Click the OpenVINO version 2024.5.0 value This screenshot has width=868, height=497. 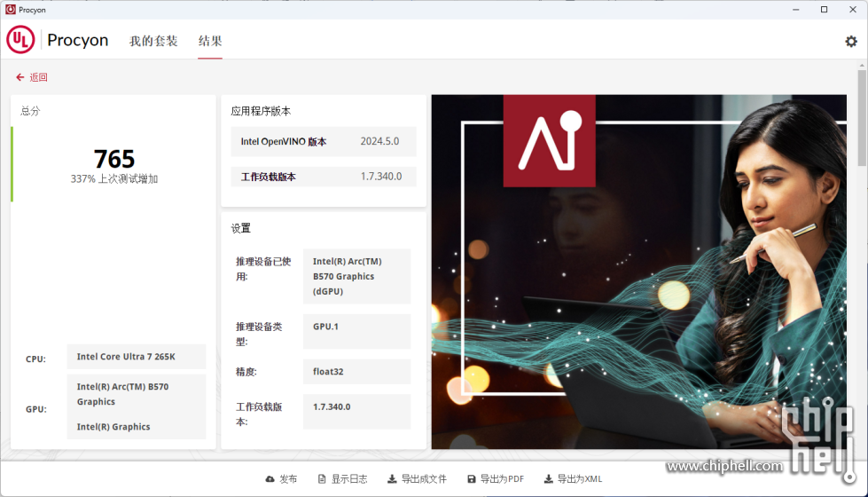tap(379, 141)
